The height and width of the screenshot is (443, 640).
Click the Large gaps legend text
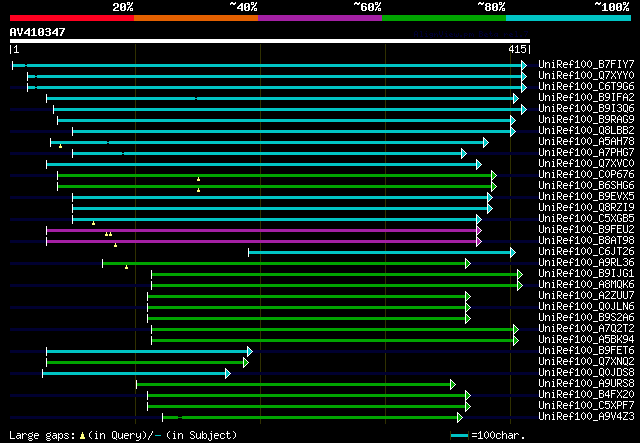[x=42, y=436]
